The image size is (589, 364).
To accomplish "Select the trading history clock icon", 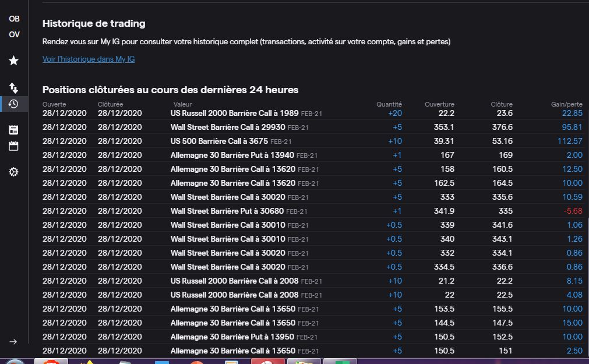I will point(13,104).
